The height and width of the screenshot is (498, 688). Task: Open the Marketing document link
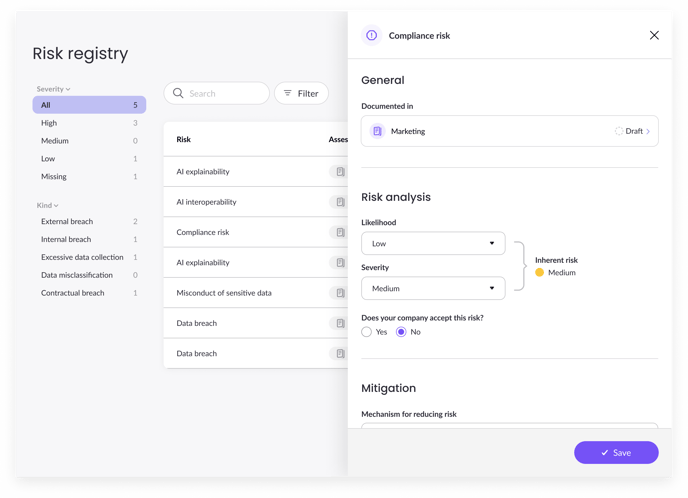point(509,131)
